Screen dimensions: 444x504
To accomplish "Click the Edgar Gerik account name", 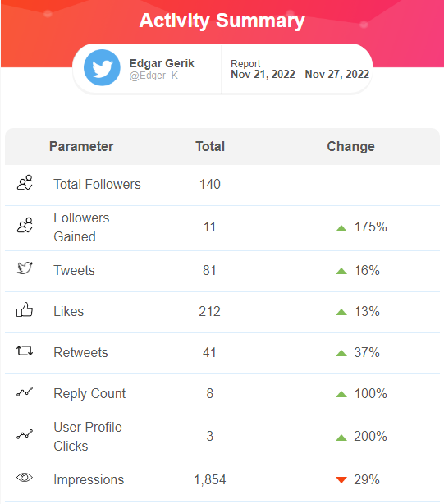I will 162,63.
